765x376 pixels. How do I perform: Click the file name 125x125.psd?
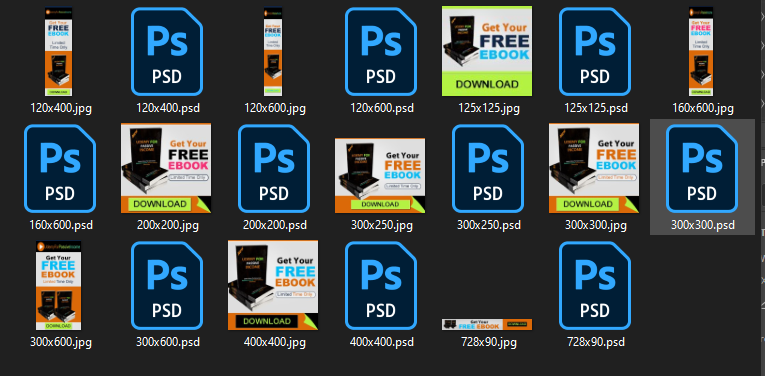[x=596, y=108]
